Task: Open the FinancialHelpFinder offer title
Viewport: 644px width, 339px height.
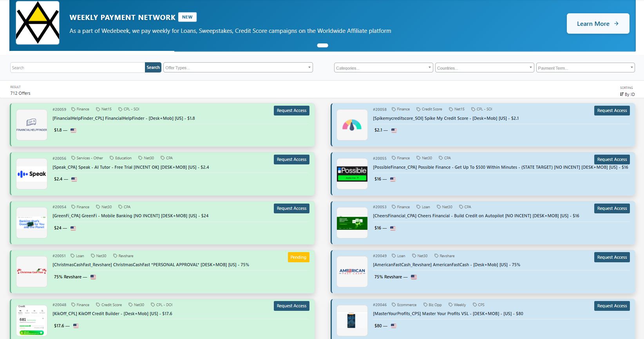Action: [124, 118]
